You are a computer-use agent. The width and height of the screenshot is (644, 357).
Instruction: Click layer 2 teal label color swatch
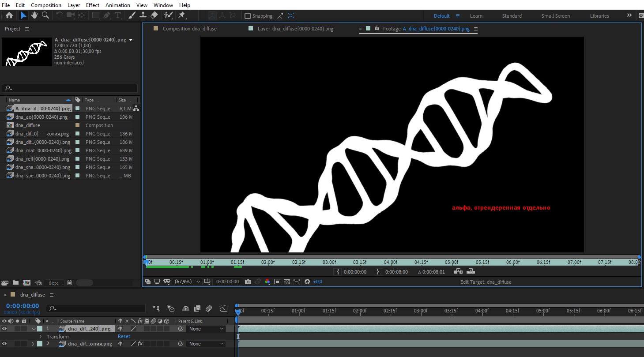point(40,344)
